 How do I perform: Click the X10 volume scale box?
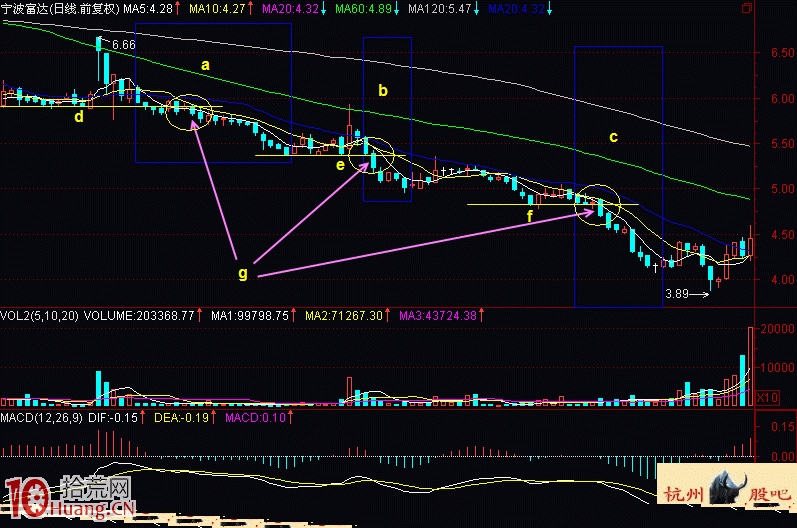point(765,398)
